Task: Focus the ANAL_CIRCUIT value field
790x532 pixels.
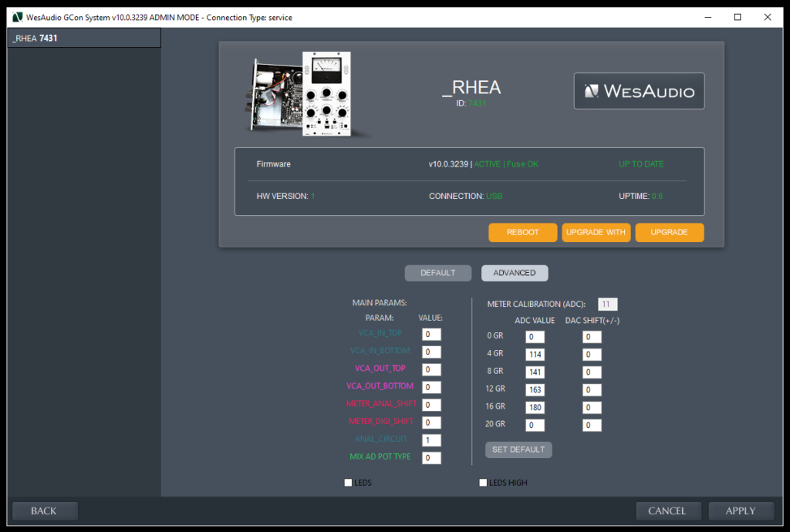Action: coord(431,440)
